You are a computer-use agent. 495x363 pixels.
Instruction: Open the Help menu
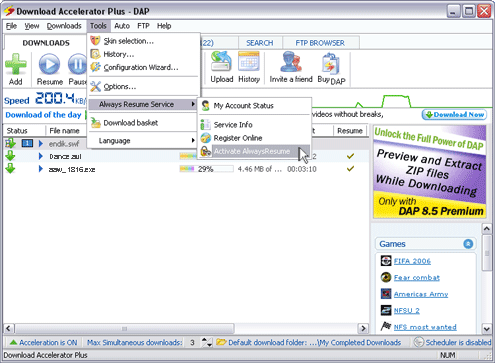click(x=164, y=26)
